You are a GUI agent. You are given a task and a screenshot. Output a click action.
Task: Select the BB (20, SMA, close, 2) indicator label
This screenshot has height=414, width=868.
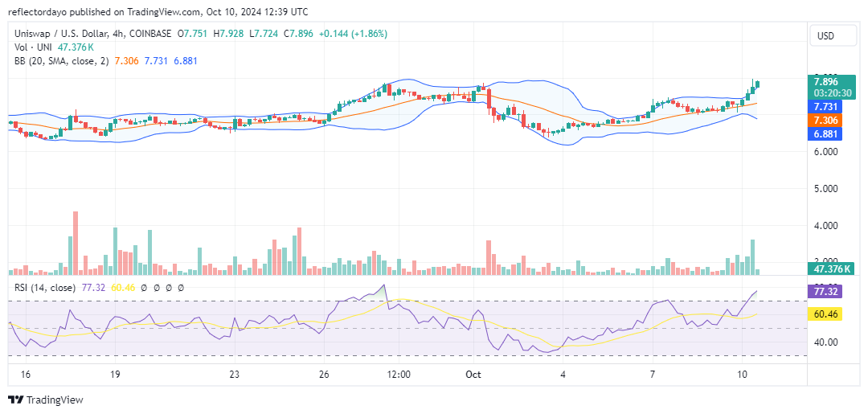point(59,61)
